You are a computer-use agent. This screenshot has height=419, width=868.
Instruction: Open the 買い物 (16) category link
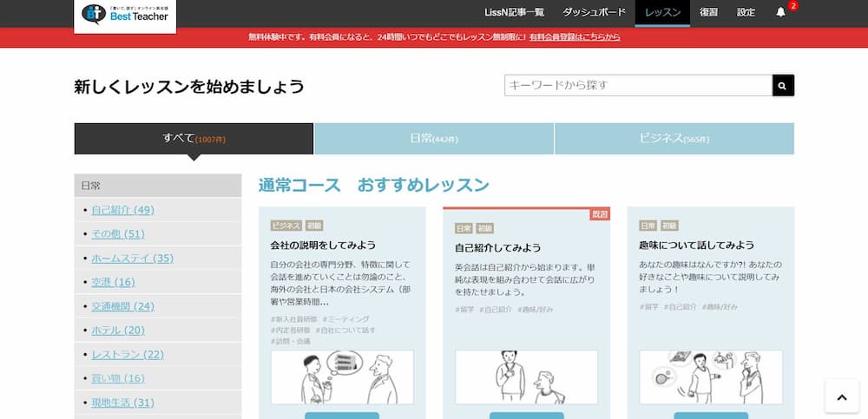point(118,378)
